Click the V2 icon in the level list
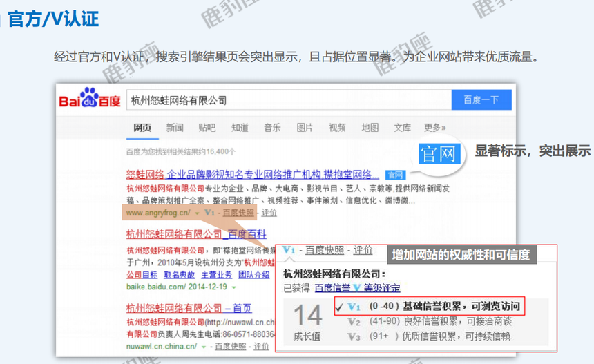The image size is (594, 364). [354, 322]
